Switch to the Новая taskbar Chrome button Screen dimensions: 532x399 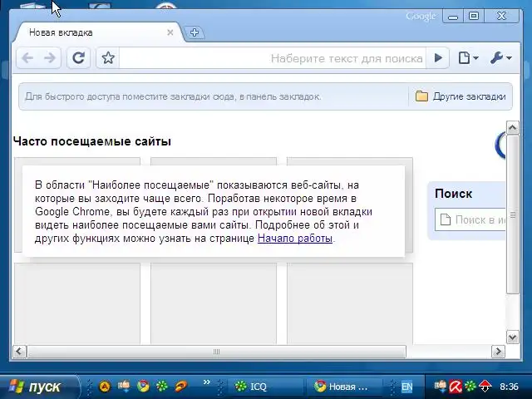344,387
